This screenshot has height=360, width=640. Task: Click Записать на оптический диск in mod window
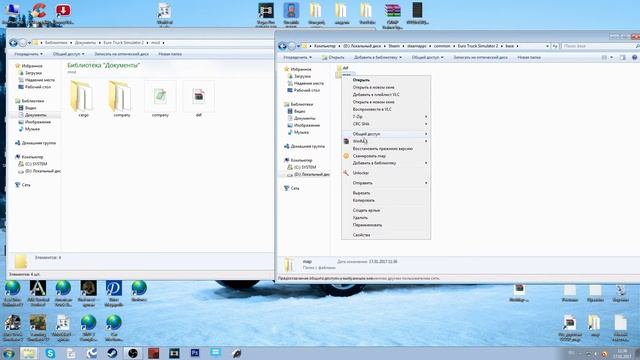pyautogui.click(x=122, y=54)
